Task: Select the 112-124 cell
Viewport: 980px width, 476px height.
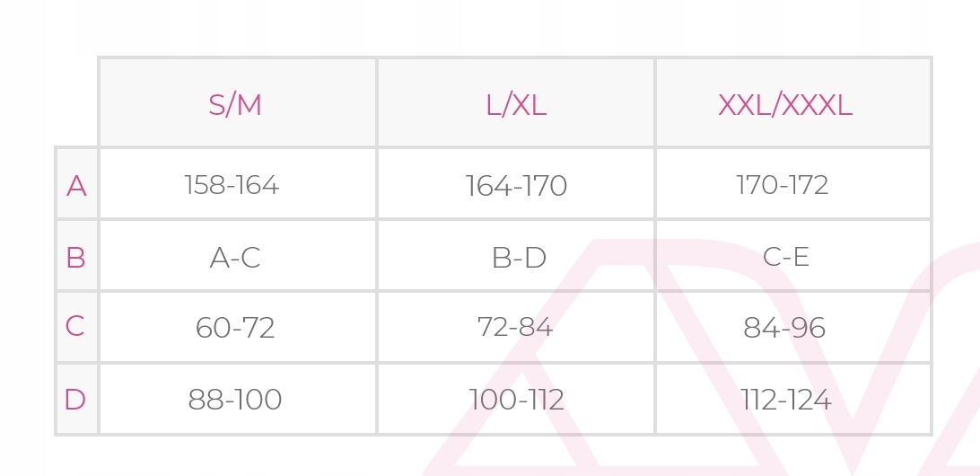Action: pyautogui.click(x=786, y=399)
